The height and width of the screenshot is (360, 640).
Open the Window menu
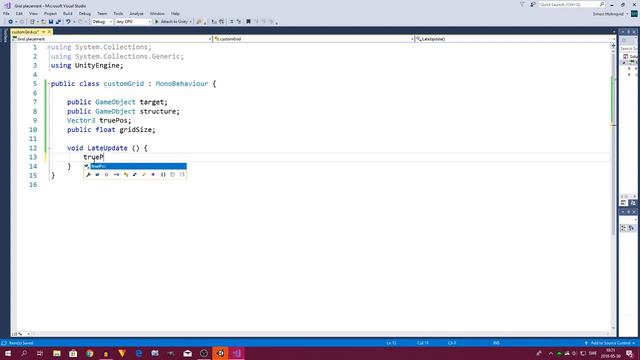(x=157, y=13)
